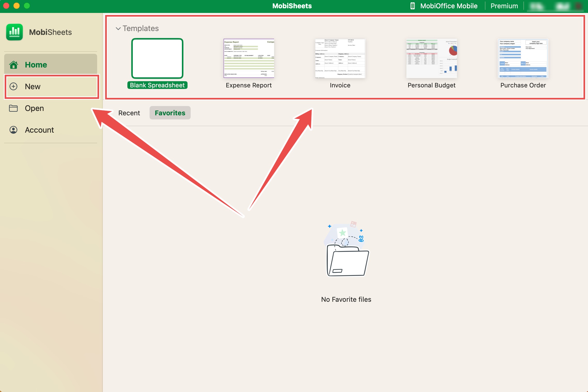Click the Blank Spreadsheet label
Viewport: 588px width, 392px height.
click(x=157, y=85)
